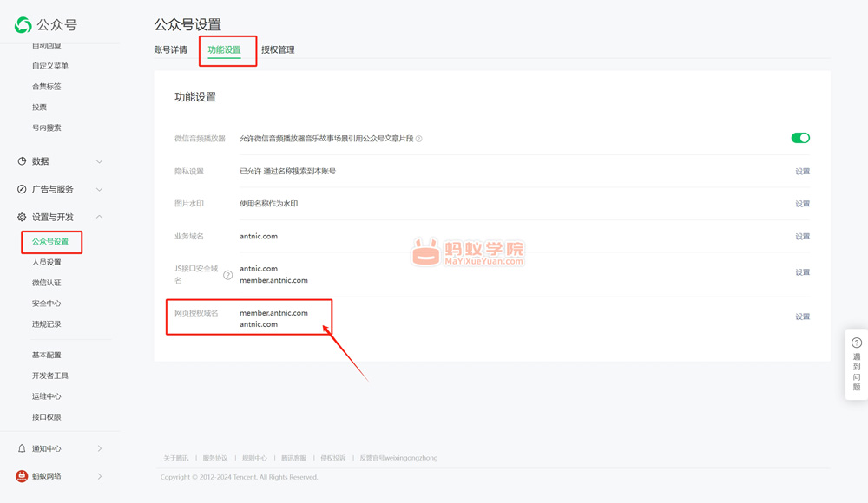Open the 关于腾讯 footer link
868x503 pixels.
[176, 458]
